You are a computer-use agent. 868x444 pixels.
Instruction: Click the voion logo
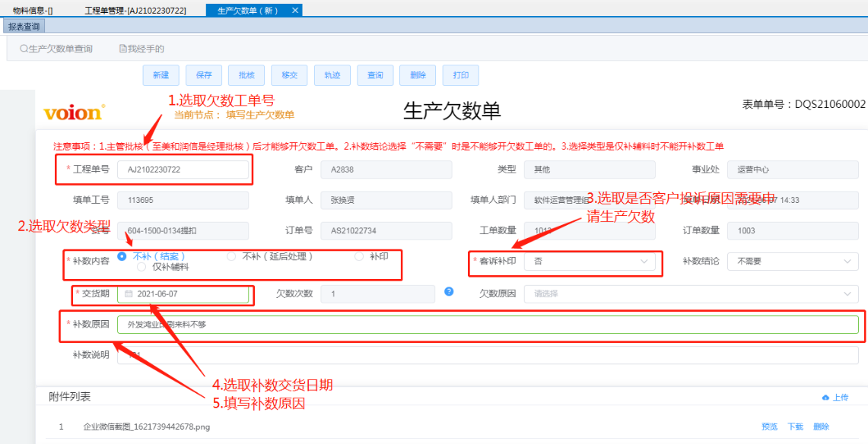point(74,113)
